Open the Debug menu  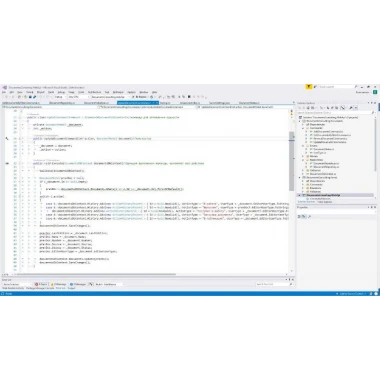pos(61,92)
